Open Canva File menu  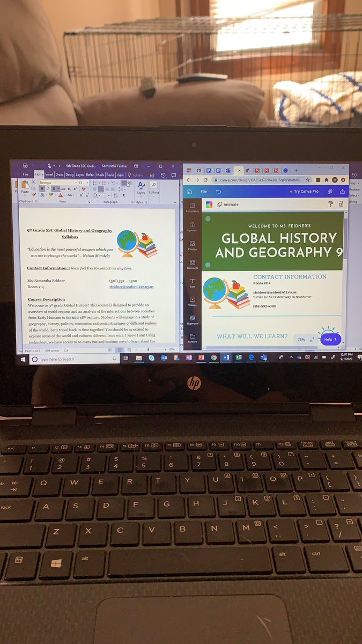(204, 191)
